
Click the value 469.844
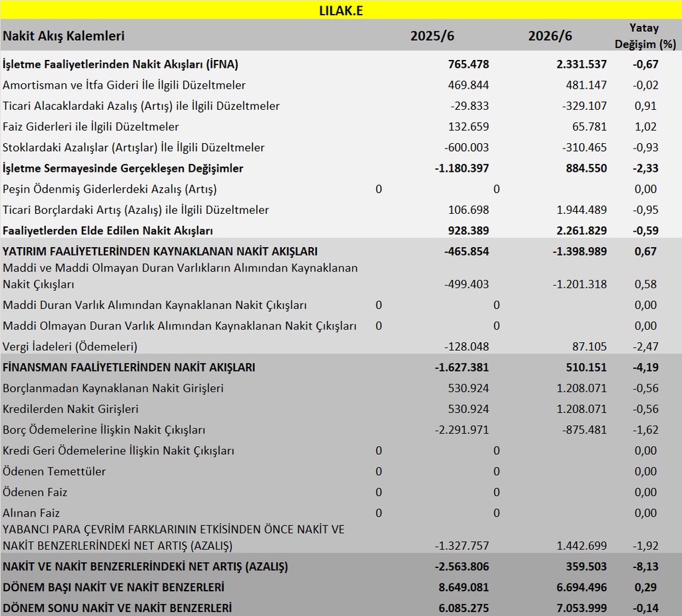tap(468, 85)
